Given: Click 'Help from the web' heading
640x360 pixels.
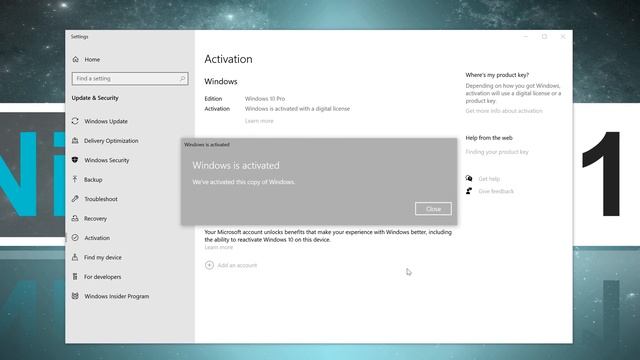Looking at the screenshot, I should 489,138.
